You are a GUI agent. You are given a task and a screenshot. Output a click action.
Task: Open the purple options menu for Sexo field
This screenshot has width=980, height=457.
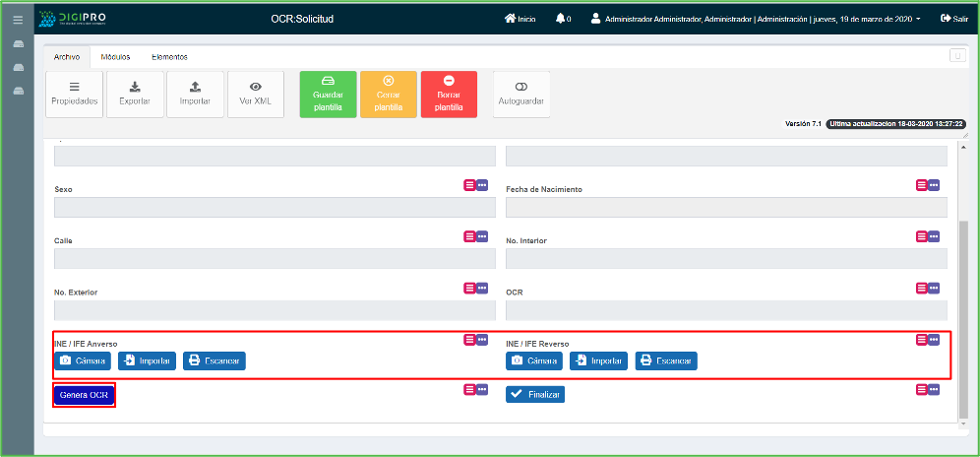482,184
